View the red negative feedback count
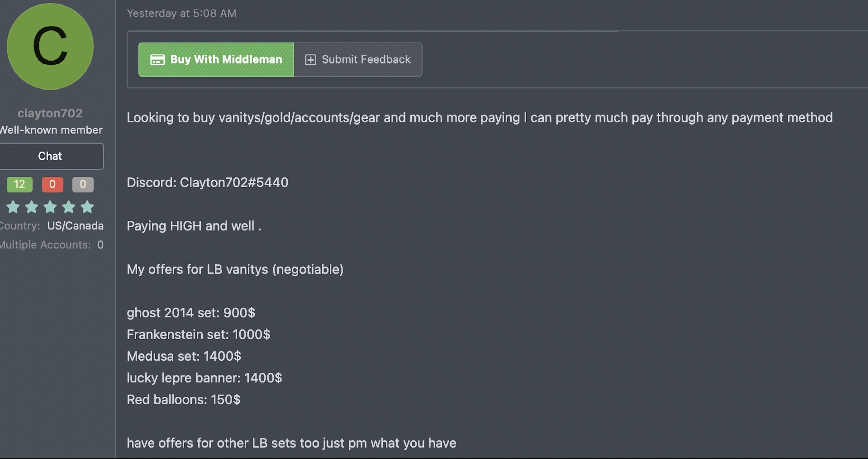The width and height of the screenshot is (868, 459). point(52,184)
